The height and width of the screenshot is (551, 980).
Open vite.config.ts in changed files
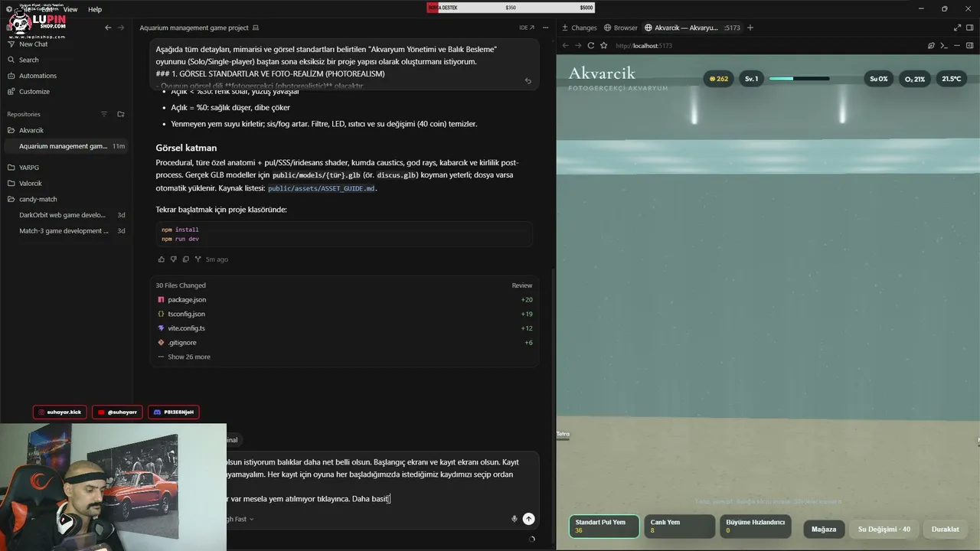coord(345,328)
